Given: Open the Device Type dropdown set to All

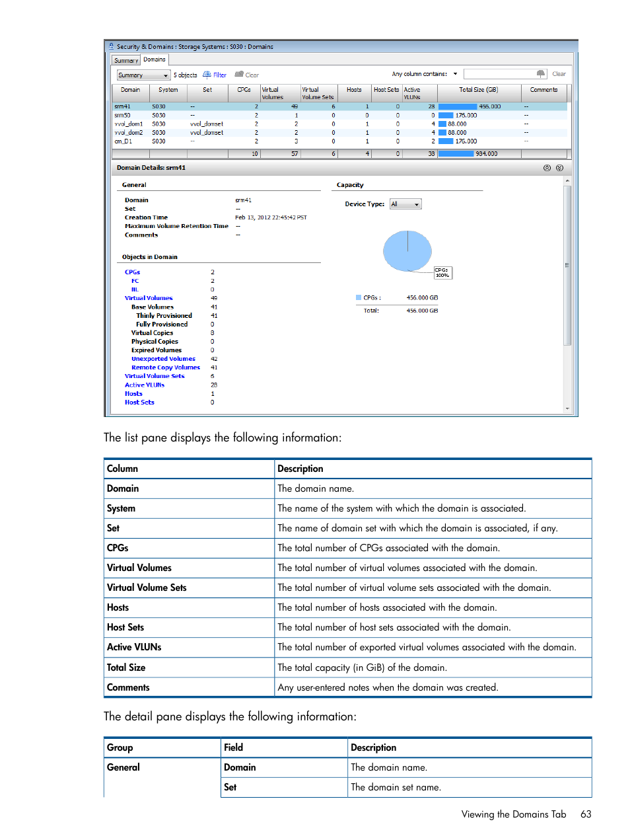Looking at the screenshot, I should tap(405, 204).
